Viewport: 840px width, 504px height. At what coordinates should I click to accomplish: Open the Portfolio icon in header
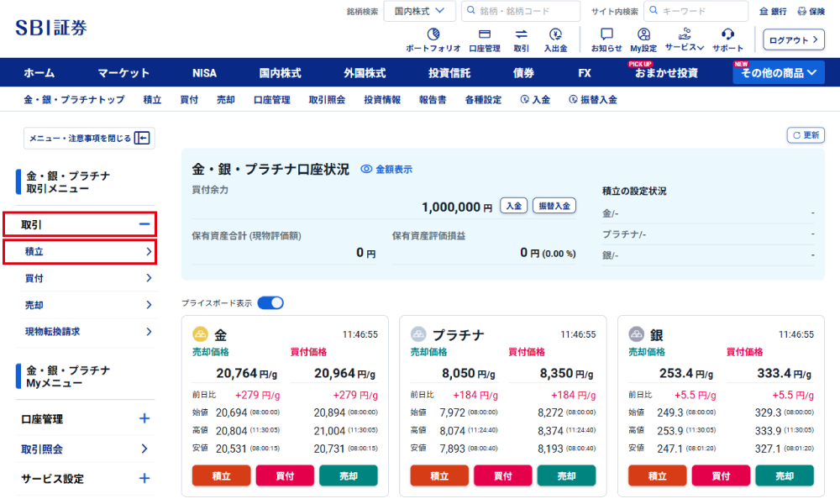coord(433,35)
